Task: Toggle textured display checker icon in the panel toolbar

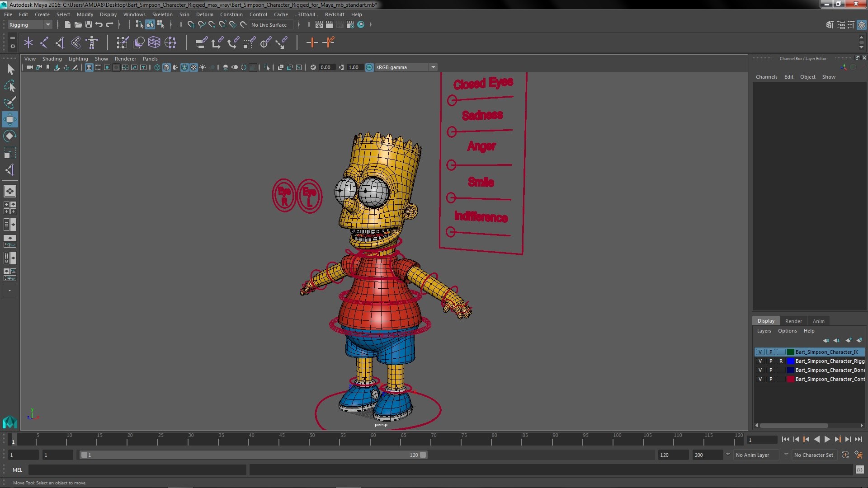Action: (x=193, y=67)
